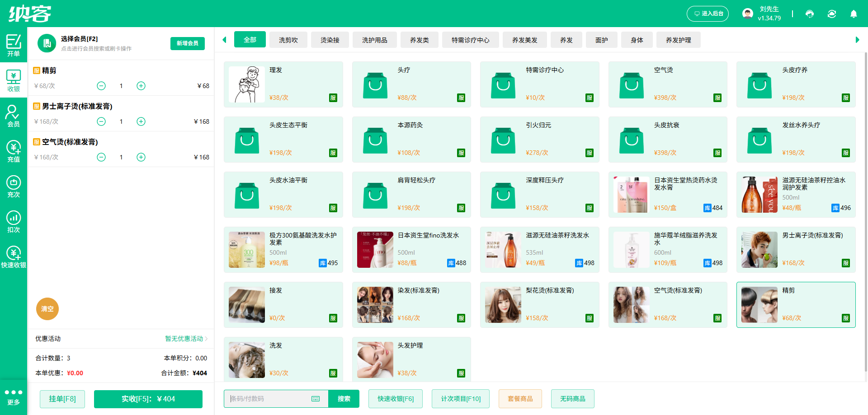Increase quantity of 空气烫(标准发膏) in cart

pyautogui.click(x=141, y=157)
